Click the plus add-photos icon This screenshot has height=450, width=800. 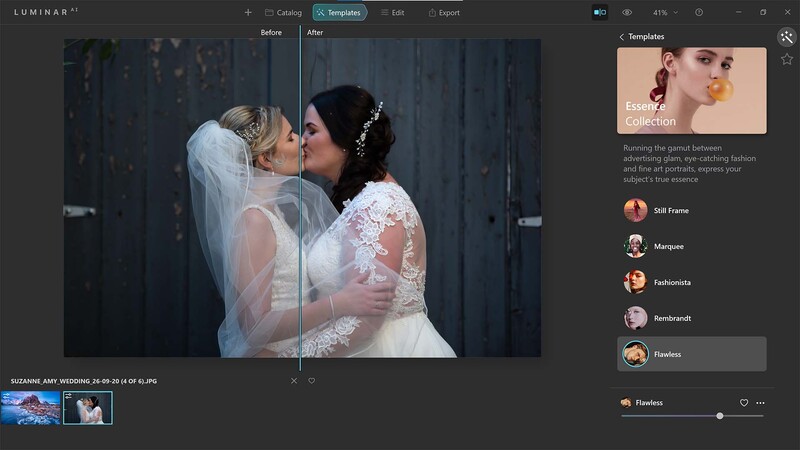coord(248,12)
